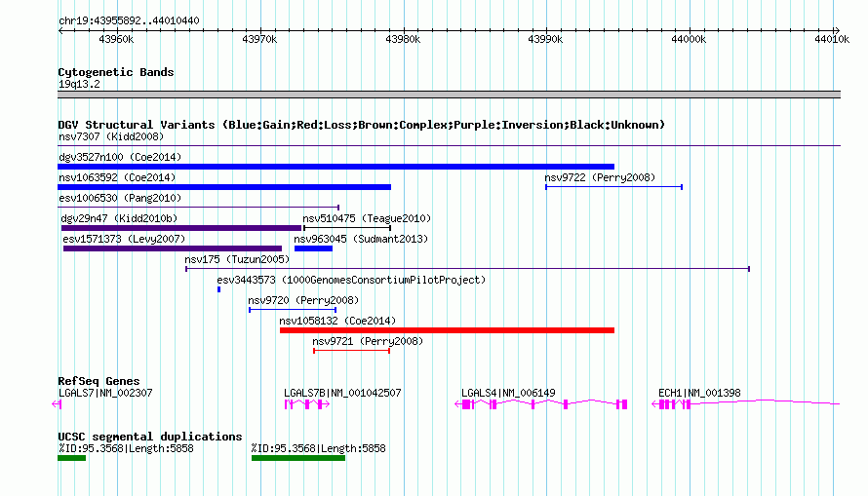Click the 19q13.2 cytogenetic band bar
The width and height of the screenshot is (868, 496).
(449, 95)
